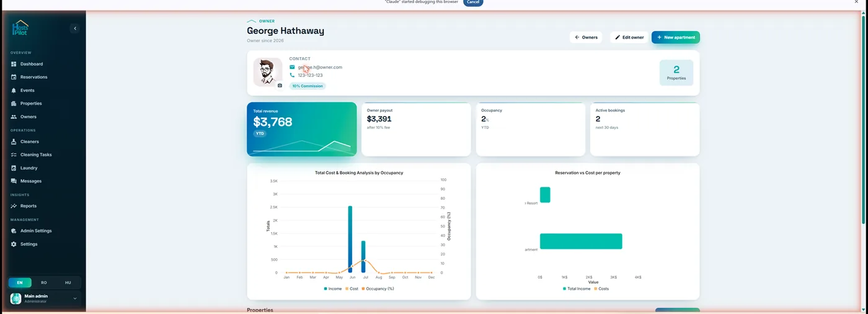868x314 pixels.
Task: Click the Owners people icon
Action: click(14, 117)
